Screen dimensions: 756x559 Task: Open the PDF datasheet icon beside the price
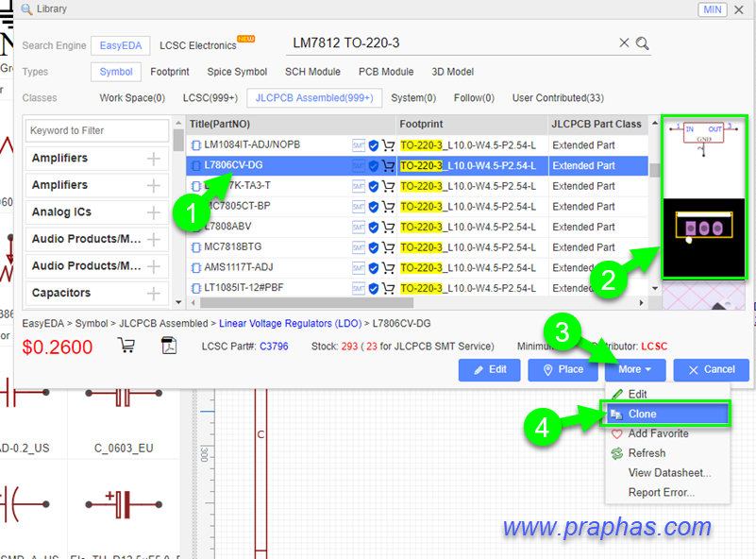(x=169, y=346)
